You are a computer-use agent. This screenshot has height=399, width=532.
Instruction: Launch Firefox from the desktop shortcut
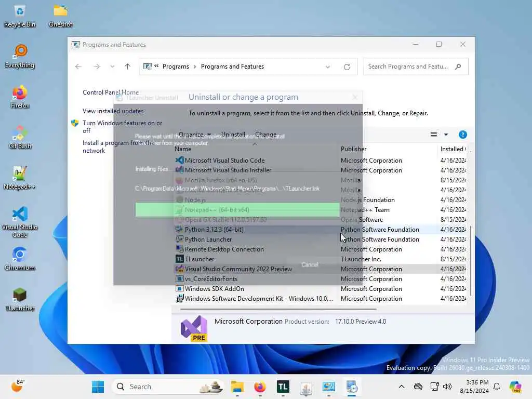[x=20, y=97]
